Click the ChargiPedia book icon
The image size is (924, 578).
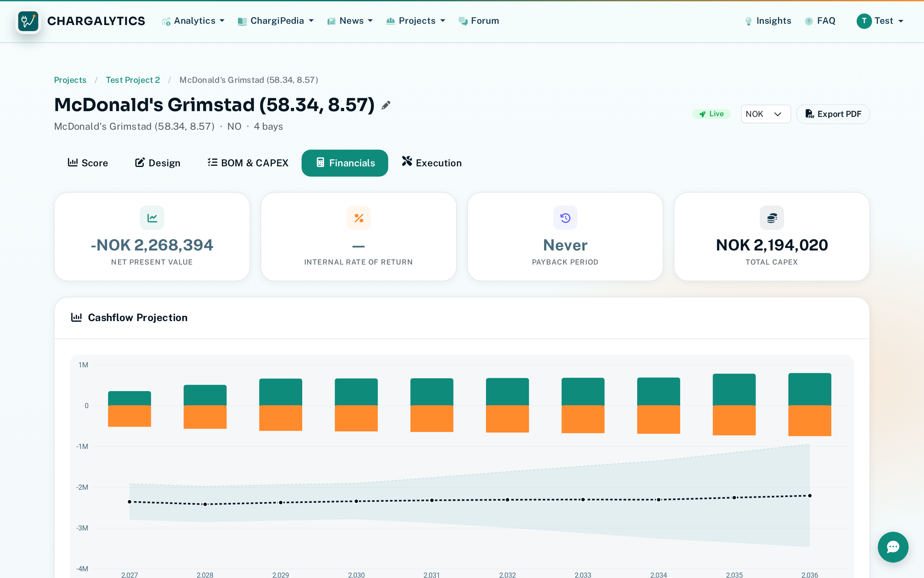(242, 22)
